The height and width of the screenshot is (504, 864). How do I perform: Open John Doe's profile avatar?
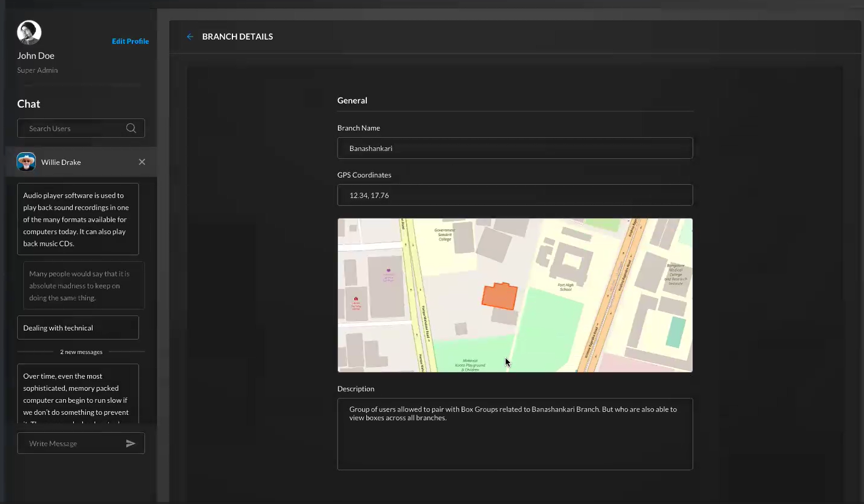click(x=29, y=32)
